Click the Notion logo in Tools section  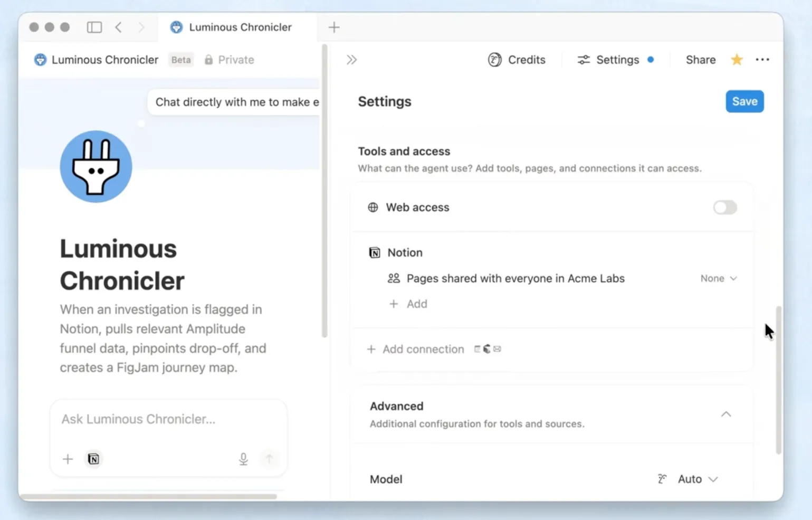pos(375,253)
